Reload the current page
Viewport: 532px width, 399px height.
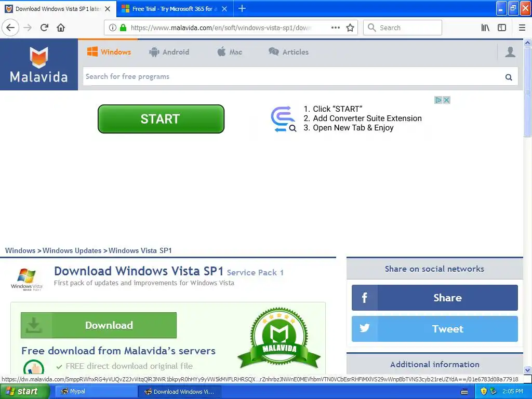[x=44, y=28]
